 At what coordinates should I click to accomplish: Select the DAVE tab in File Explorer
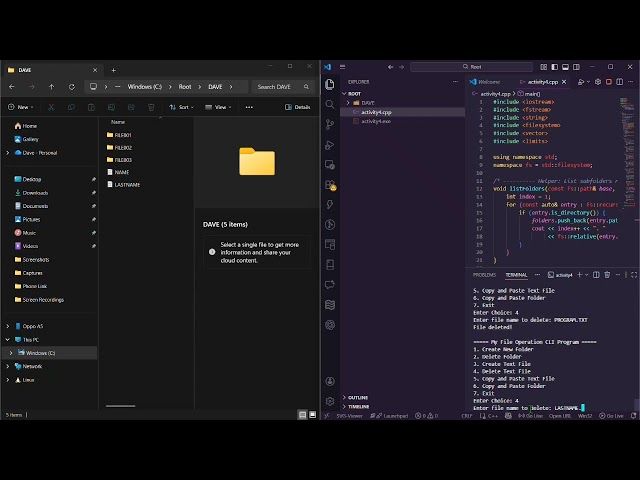pyautogui.click(x=51, y=70)
